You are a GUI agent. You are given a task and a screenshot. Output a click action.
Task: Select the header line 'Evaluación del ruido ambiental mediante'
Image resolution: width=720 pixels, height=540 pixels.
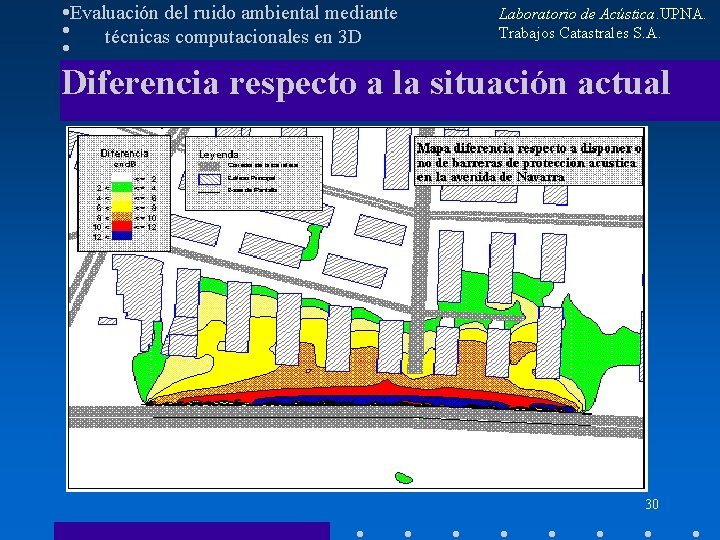pyautogui.click(x=234, y=13)
